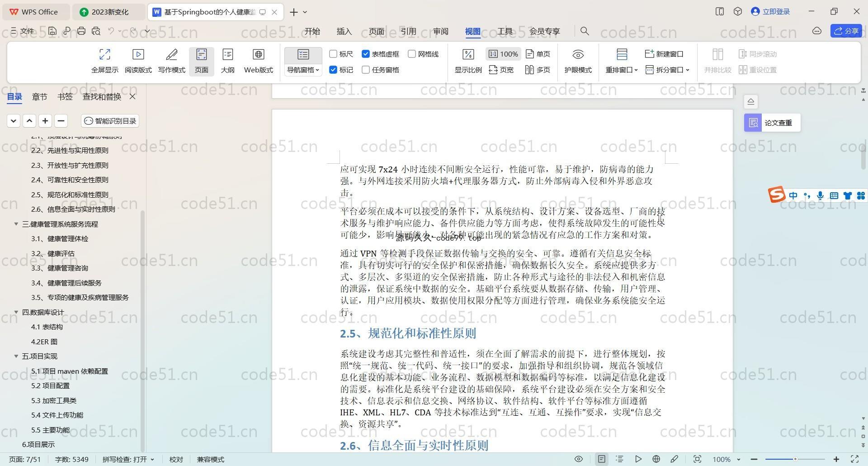
Task: Click the print preview icon
Action: [96, 31]
